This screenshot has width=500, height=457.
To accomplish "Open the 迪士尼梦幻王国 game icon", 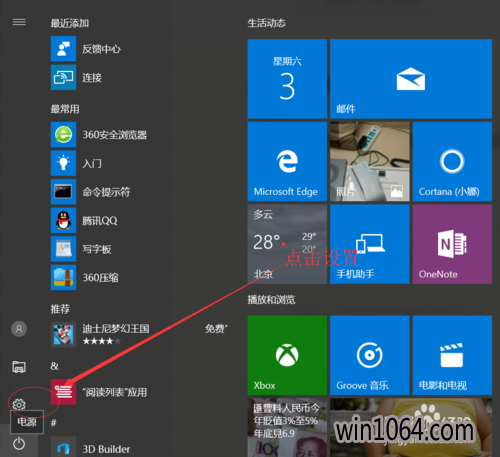I will click(63, 335).
